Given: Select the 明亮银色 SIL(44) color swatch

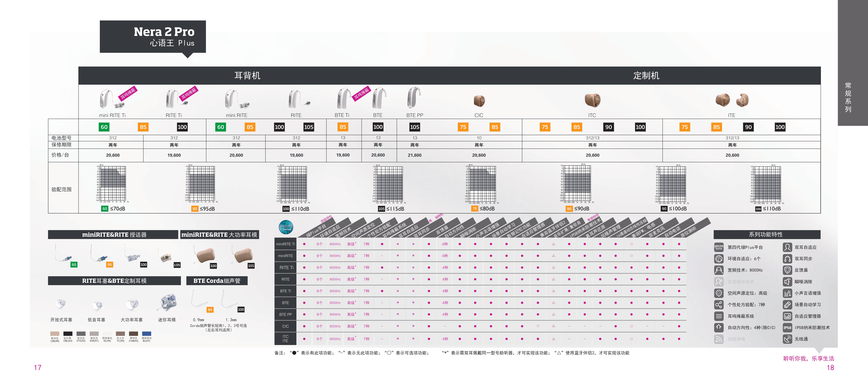Looking at the screenshot, I should click(107, 334).
